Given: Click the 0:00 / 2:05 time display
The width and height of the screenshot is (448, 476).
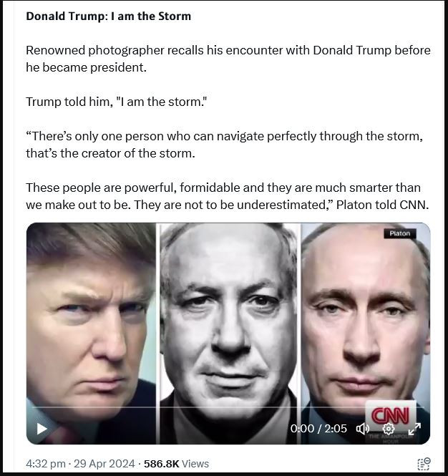Looking at the screenshot, I should coord(318,429).
